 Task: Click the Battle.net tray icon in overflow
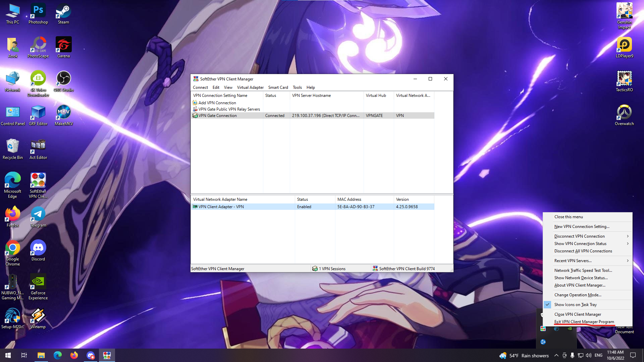click(543, 342)
